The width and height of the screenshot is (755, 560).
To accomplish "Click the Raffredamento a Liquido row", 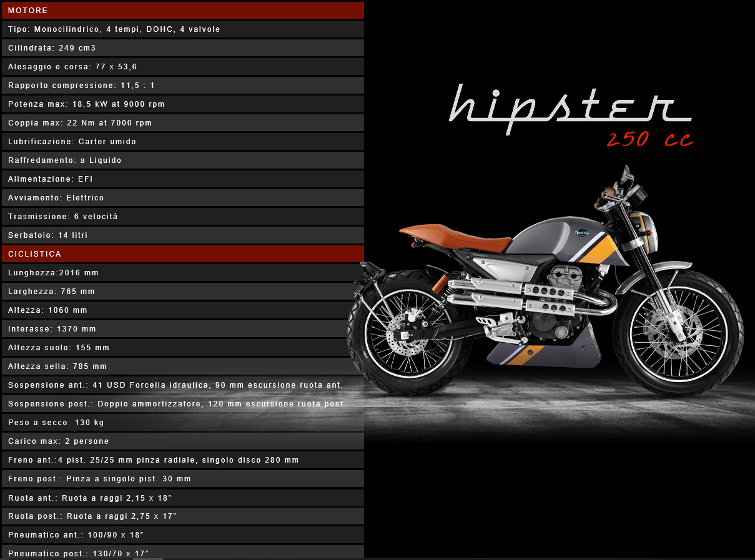I will coord(182,160).
